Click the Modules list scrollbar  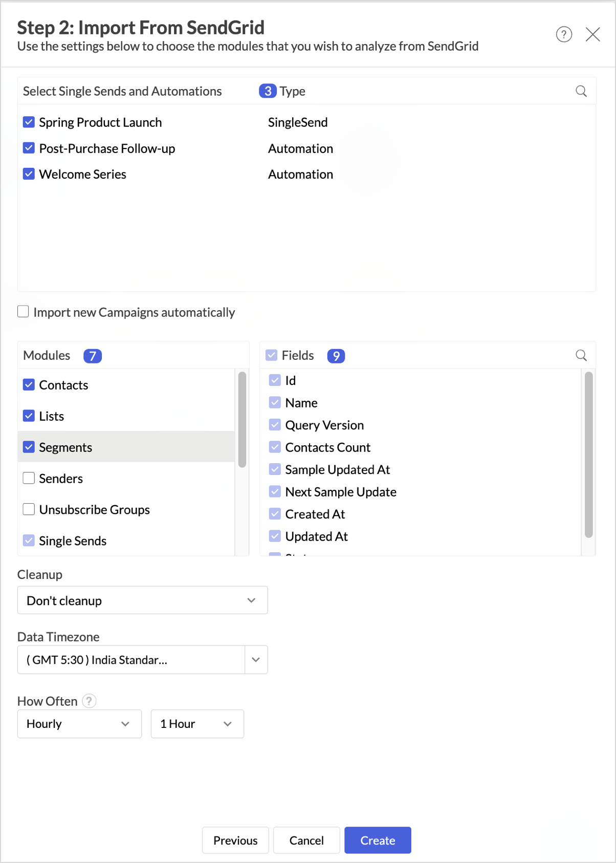[242, 419]
